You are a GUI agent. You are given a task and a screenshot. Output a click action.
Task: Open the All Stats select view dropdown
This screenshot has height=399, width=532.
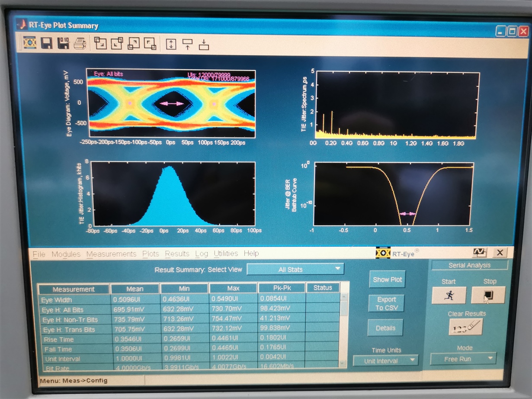pyautogui.click(x=295, y=269)
